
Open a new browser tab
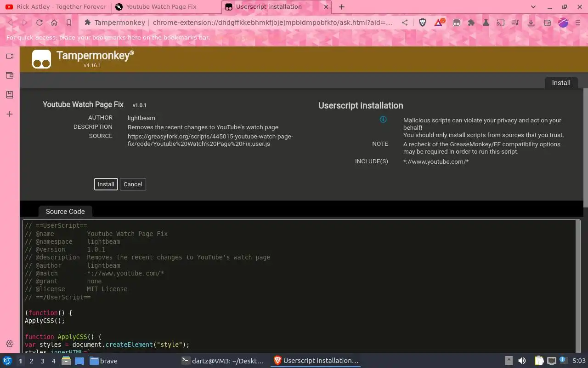tap(342, 7)
